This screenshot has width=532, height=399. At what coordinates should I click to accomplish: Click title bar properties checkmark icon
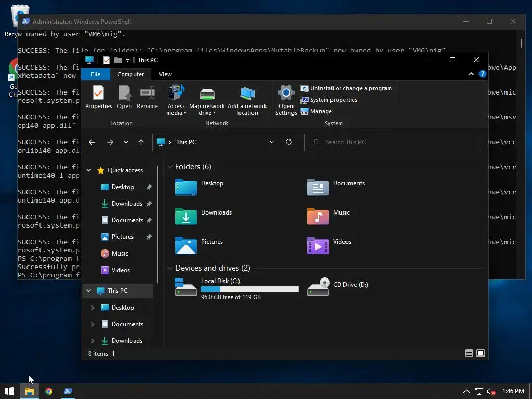(106, 60)
